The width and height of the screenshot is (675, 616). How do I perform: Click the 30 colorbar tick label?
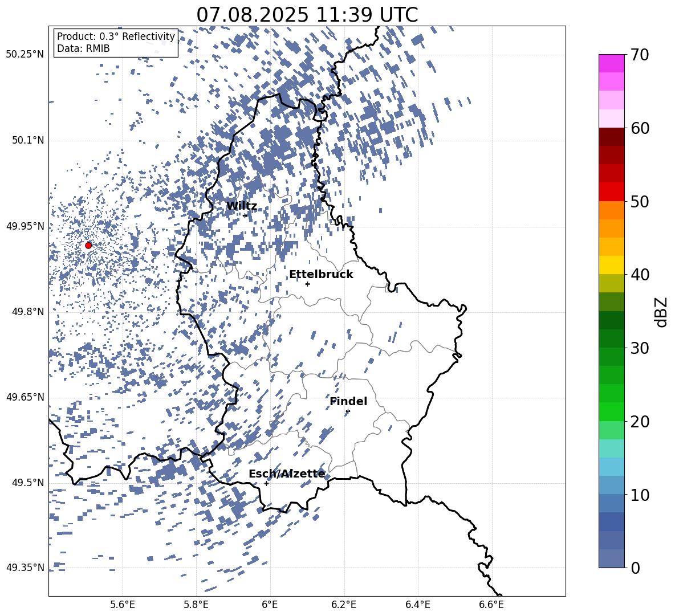coord(640,348)
